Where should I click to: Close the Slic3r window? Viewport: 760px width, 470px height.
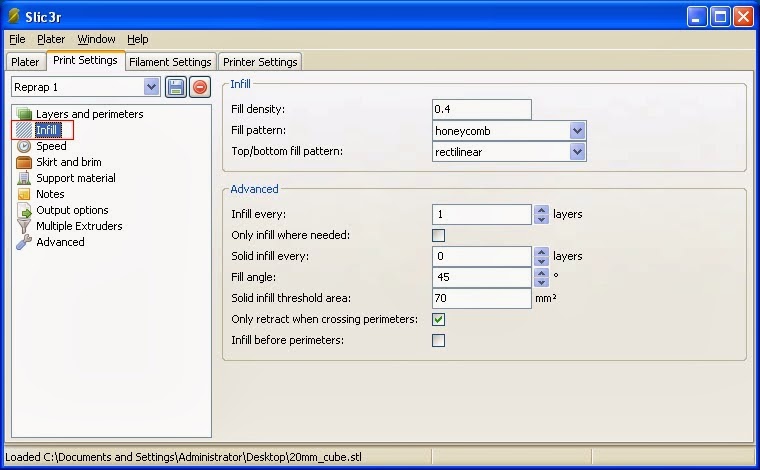tap(744, 17)
